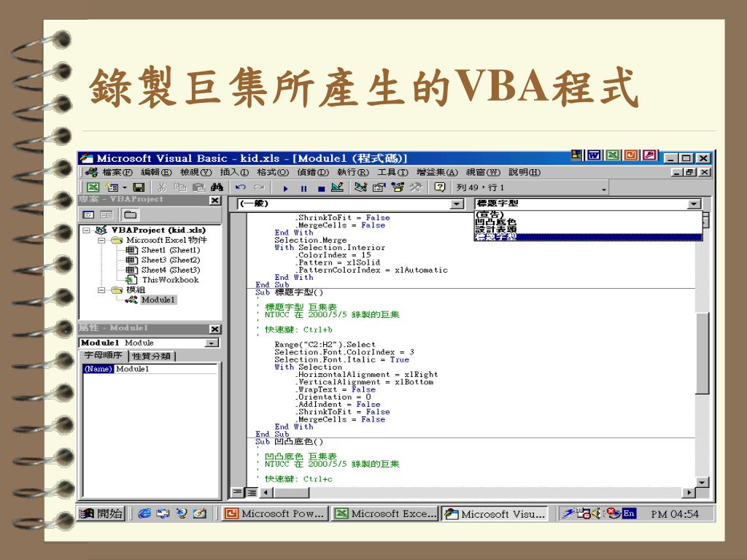Click the Cut scissors icon
This screenshot has width=747, height=560.
point(162,187)
